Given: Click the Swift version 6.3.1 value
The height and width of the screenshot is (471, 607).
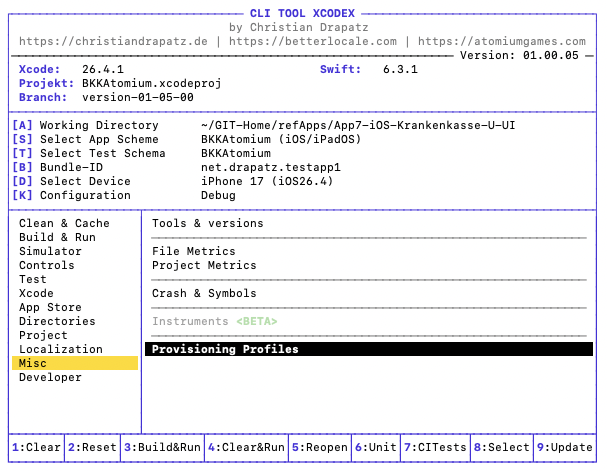Looking at the screenshot, I should pyautogui.click(x=400, y=69).
